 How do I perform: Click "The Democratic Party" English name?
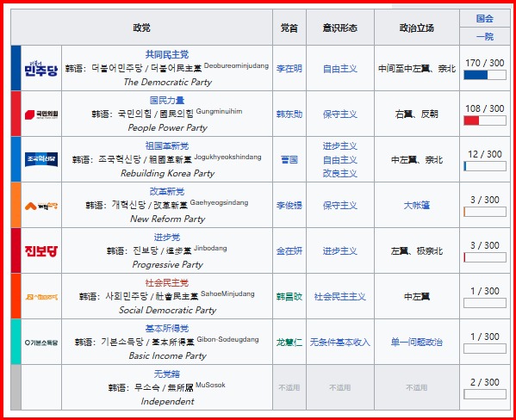pyautogui.click(x=167, y=83)
